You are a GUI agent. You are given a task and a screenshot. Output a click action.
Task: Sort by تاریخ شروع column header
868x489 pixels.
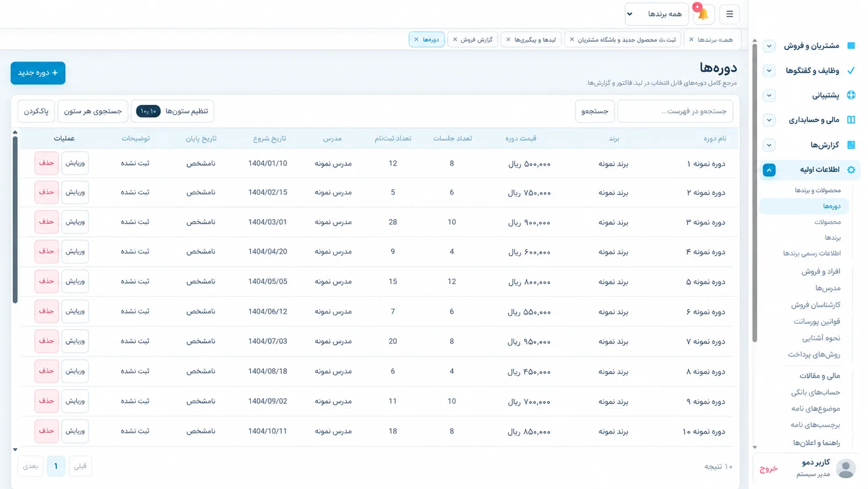tap(269, 139)
